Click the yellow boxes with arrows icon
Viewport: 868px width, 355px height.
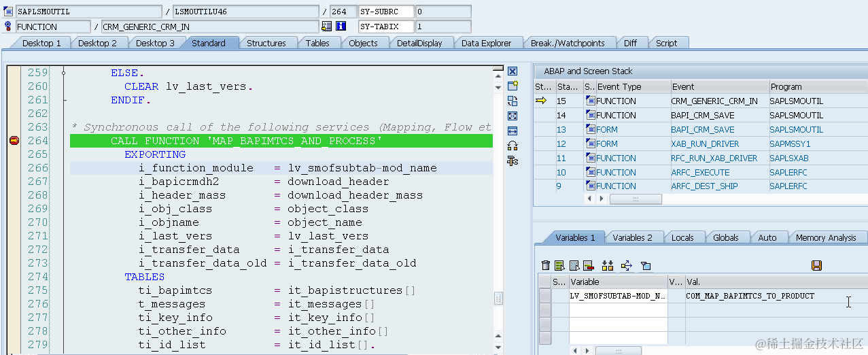[608, 265]
